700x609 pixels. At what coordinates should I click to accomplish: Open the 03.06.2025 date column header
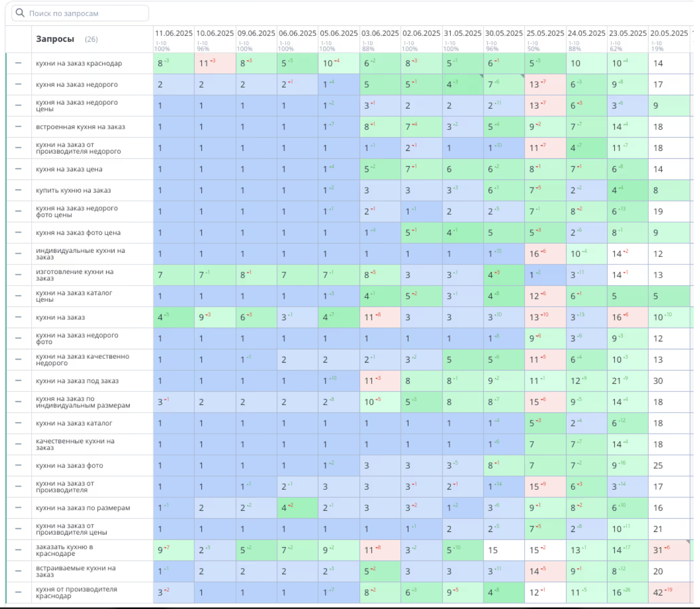(380, 33)
